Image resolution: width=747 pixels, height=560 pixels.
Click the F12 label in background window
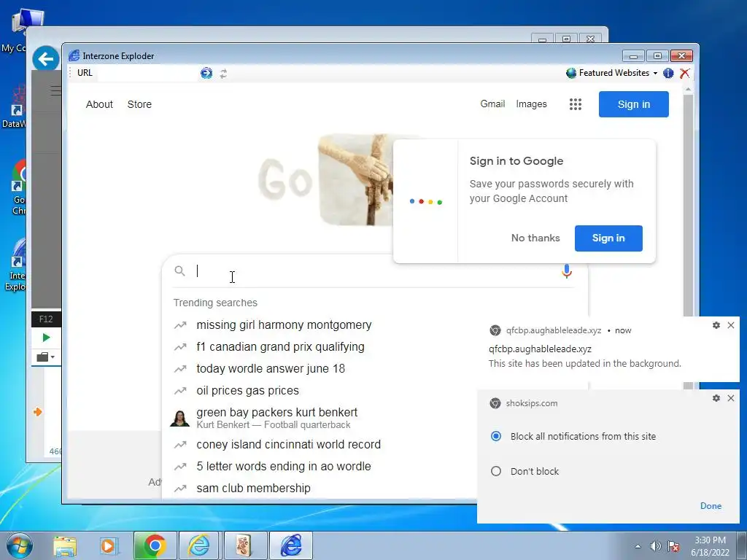click(46, 319)
